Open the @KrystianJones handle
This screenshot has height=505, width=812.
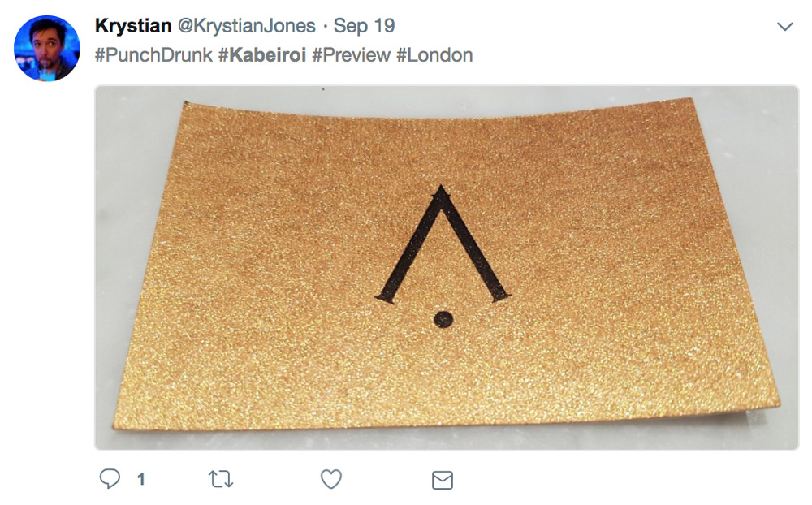247,25
